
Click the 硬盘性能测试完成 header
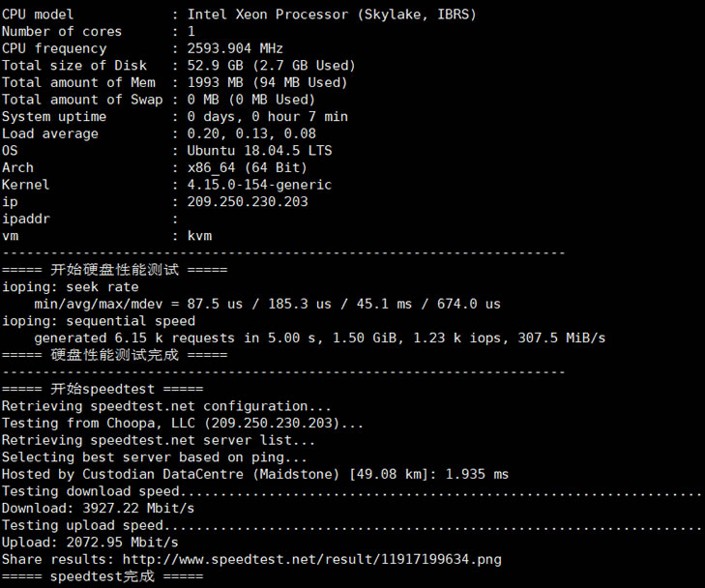pyautogui.click(x=115, y=355)
